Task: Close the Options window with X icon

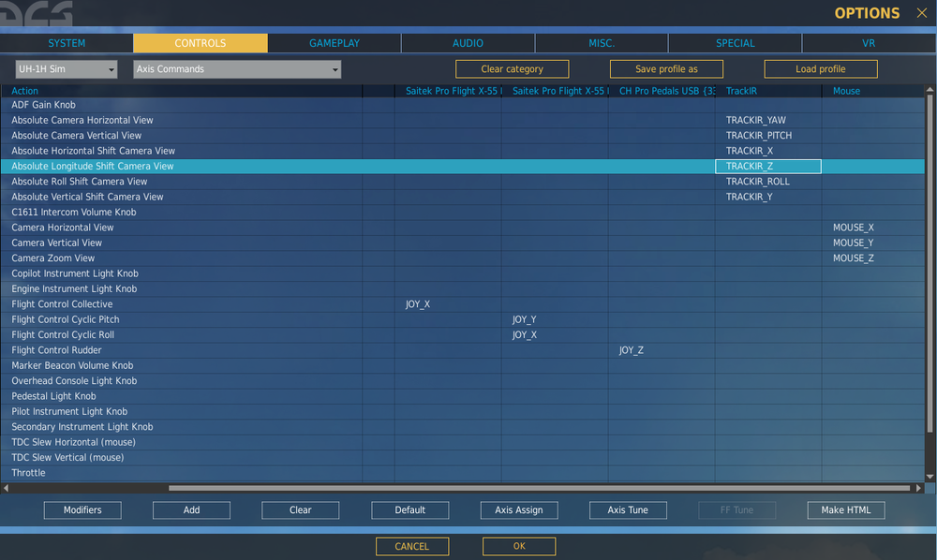Action: [921, 12]
